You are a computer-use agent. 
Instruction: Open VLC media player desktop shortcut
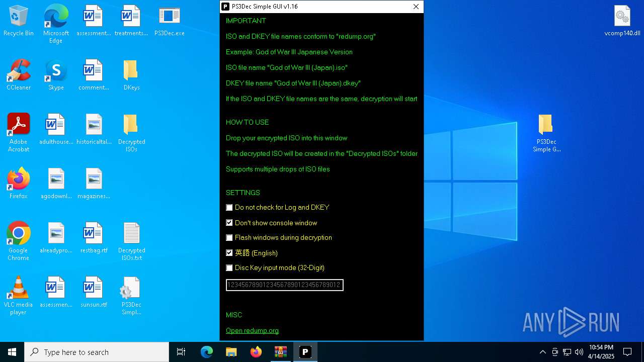(x=19, y=296)
